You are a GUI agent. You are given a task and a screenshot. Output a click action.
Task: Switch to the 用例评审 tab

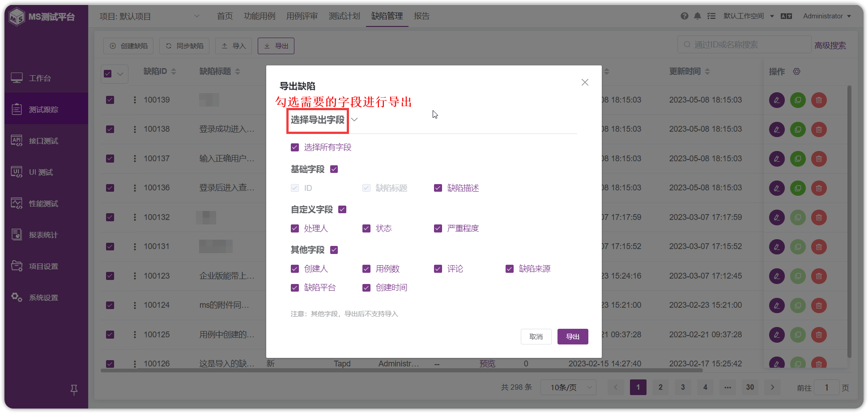pyautogui.click(x=302, y=16)
